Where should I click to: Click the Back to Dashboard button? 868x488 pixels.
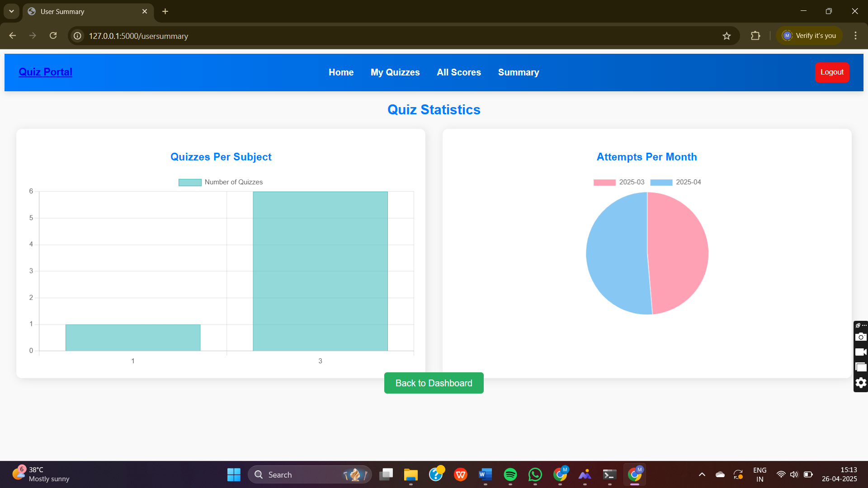click(x=434, y=383)
